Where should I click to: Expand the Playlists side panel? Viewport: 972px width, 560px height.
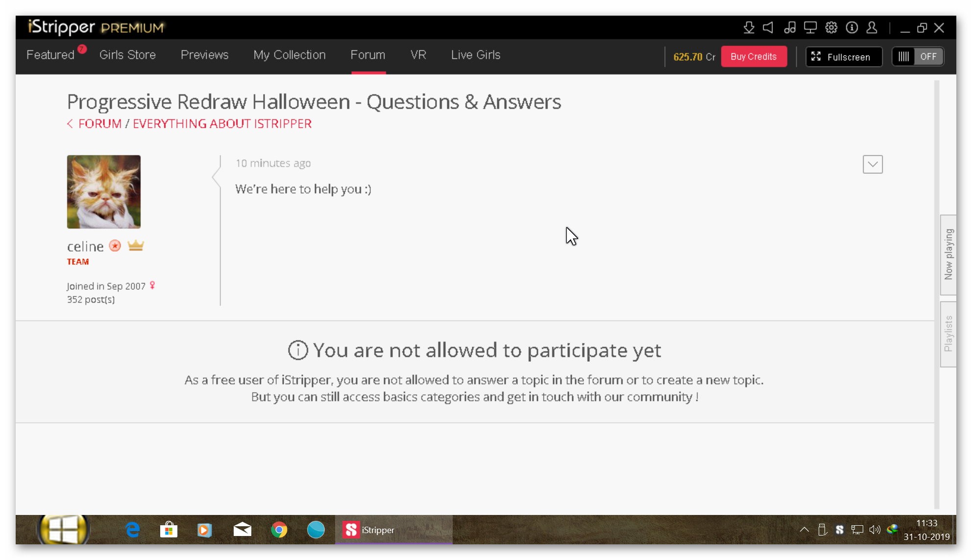[x=948, y=334]
